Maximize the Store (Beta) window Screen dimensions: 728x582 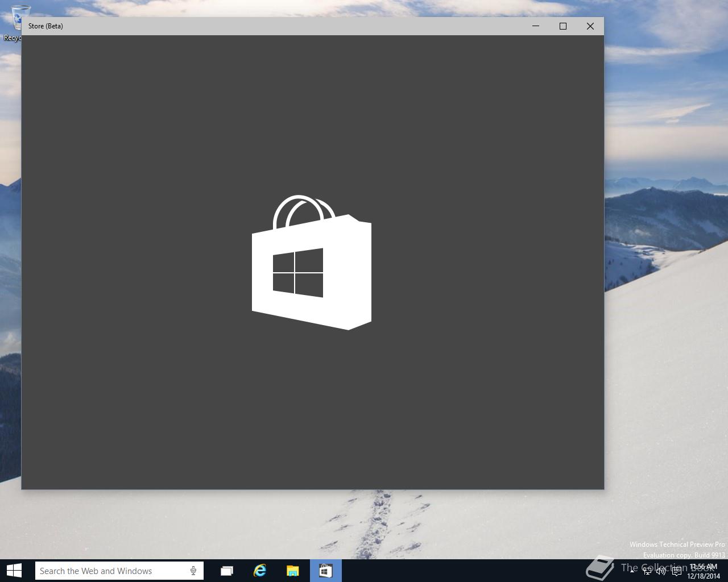(563, 26)
